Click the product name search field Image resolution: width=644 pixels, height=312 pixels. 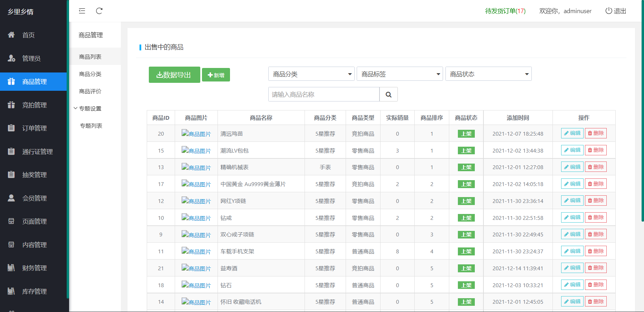[324, 94]
